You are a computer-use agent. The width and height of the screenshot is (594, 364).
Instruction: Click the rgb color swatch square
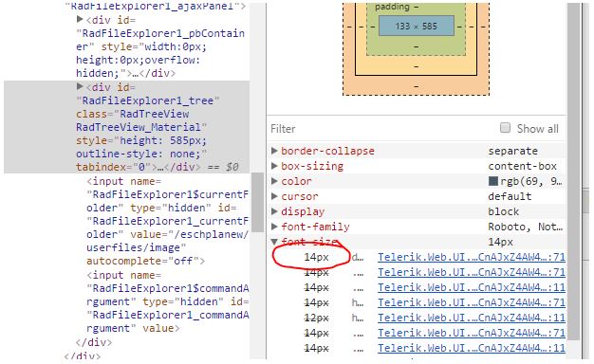(492, 181)
